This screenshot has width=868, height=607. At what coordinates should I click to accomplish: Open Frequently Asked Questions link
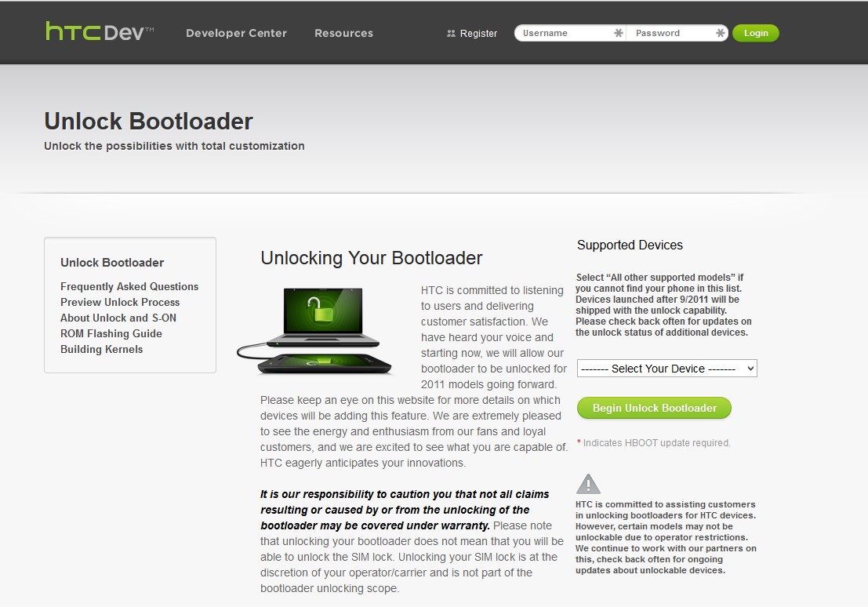[129, 286]
